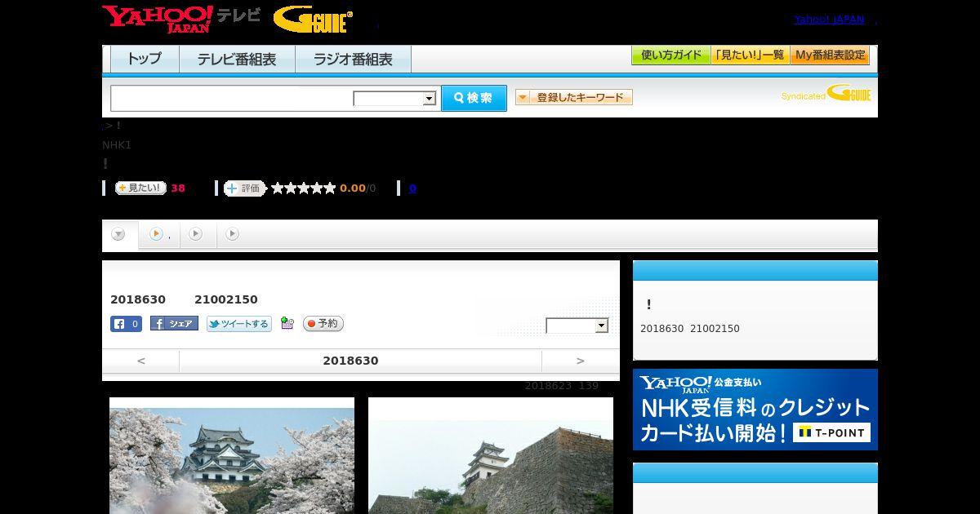The width and height of the screenshot is (980, 514).
Task: Click the NHK1 channel text
Action: [117, 145]
